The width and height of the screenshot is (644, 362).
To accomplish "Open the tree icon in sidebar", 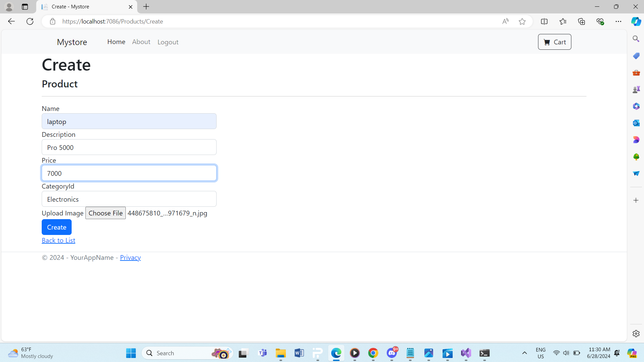I will click(636, 157).
